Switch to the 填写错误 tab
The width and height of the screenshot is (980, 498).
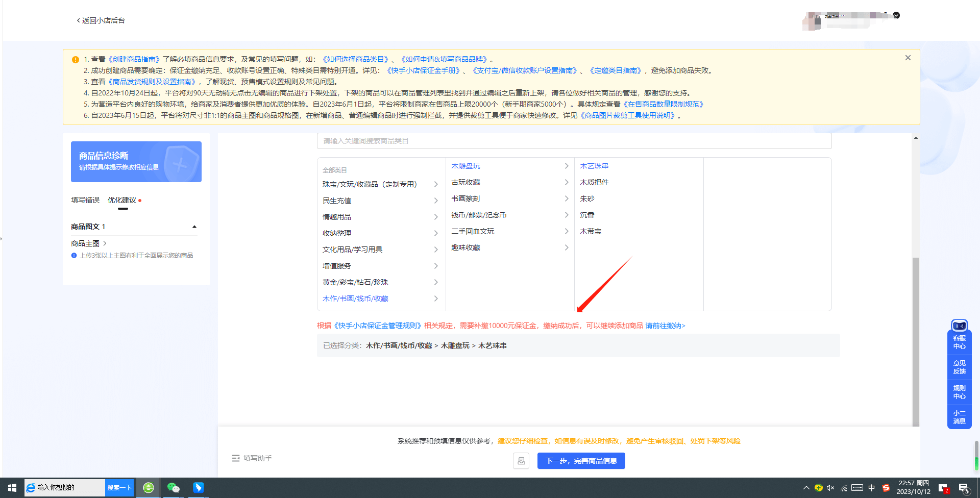pos(85,200)
